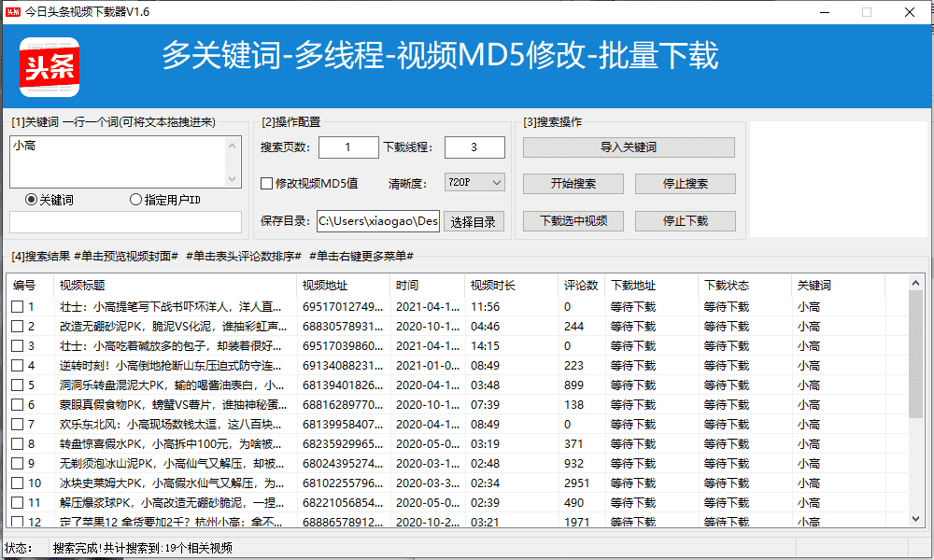Click the 搜索页数 input field
The height and width of the screenshot is (560, 934).
pyautogui.click(x=347, y=147)
